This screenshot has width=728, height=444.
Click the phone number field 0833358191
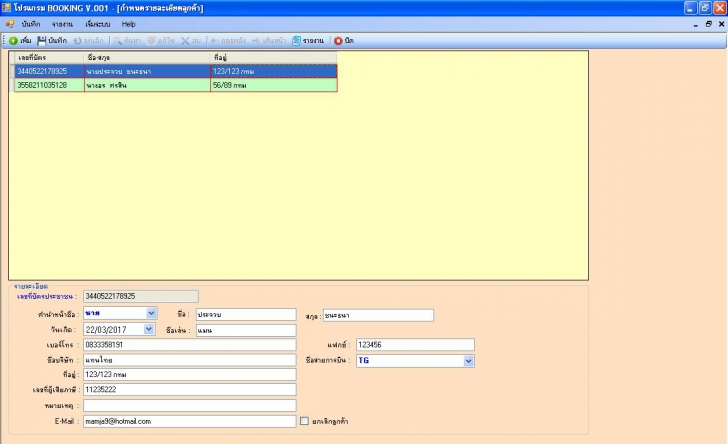pos(189,345)
